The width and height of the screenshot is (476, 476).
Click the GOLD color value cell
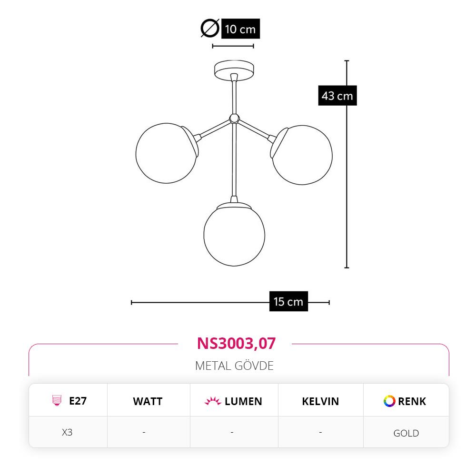point(406,433)
